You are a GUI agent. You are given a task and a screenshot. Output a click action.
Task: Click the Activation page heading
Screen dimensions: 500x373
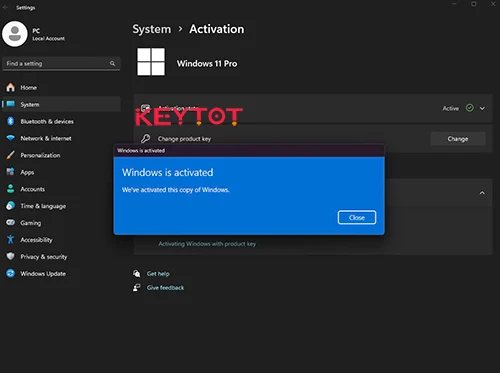click(x=217, y=29)
